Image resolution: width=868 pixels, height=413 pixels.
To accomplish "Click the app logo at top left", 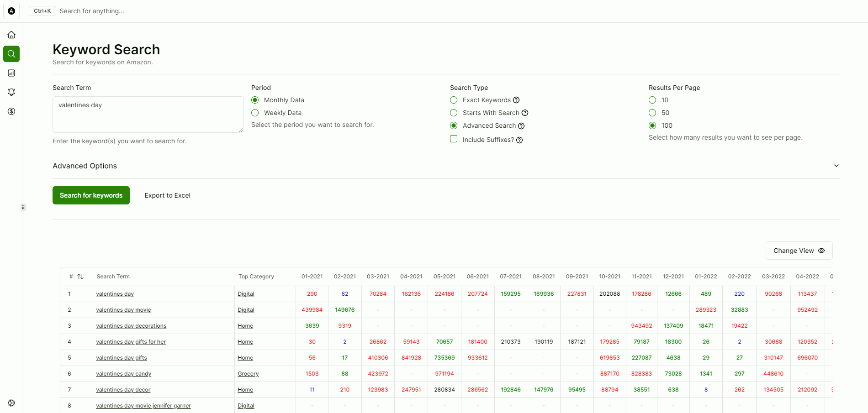I will click(x=11, y=11).
